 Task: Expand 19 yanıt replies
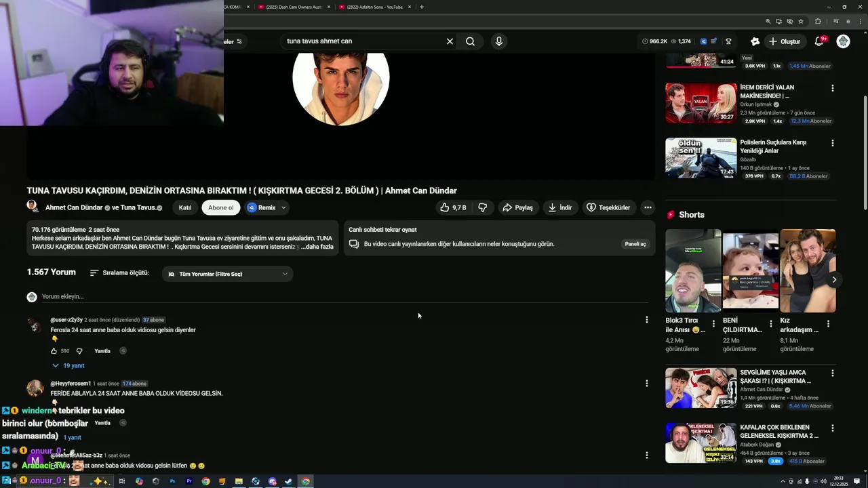click(68, 365)
